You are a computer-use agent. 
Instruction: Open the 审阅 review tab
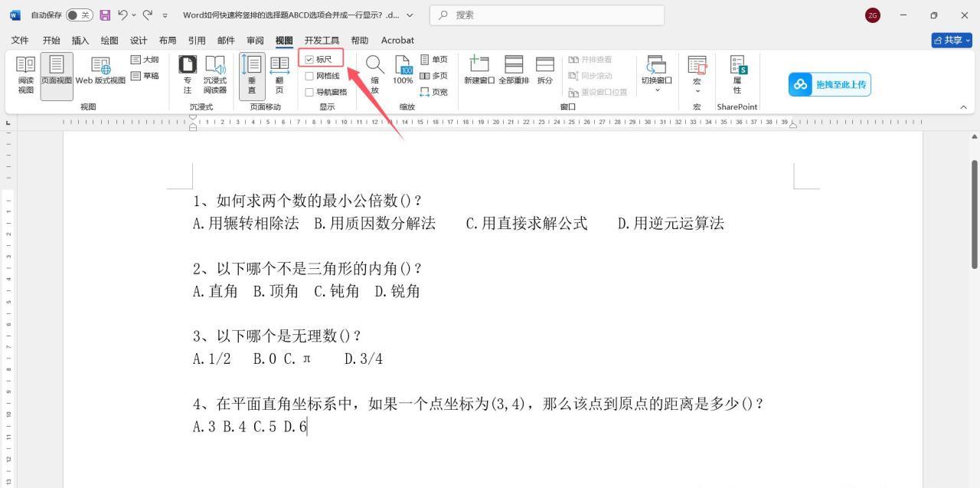click(x=255, y=40)
